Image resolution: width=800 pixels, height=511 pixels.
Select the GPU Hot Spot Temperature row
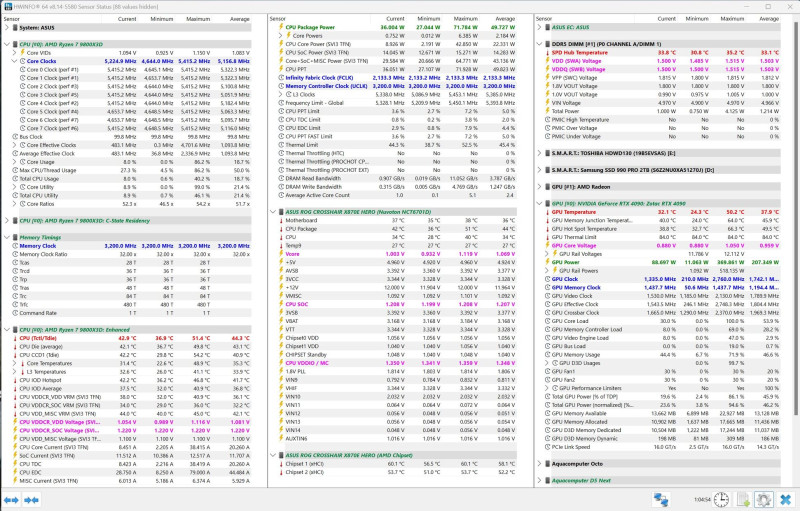(663, 229)
